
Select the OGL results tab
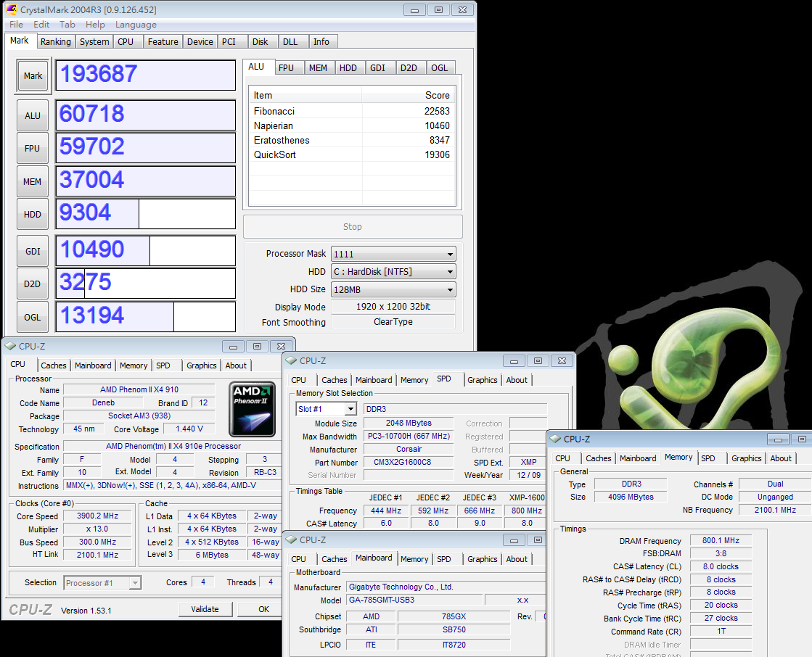tap(440, 67)
